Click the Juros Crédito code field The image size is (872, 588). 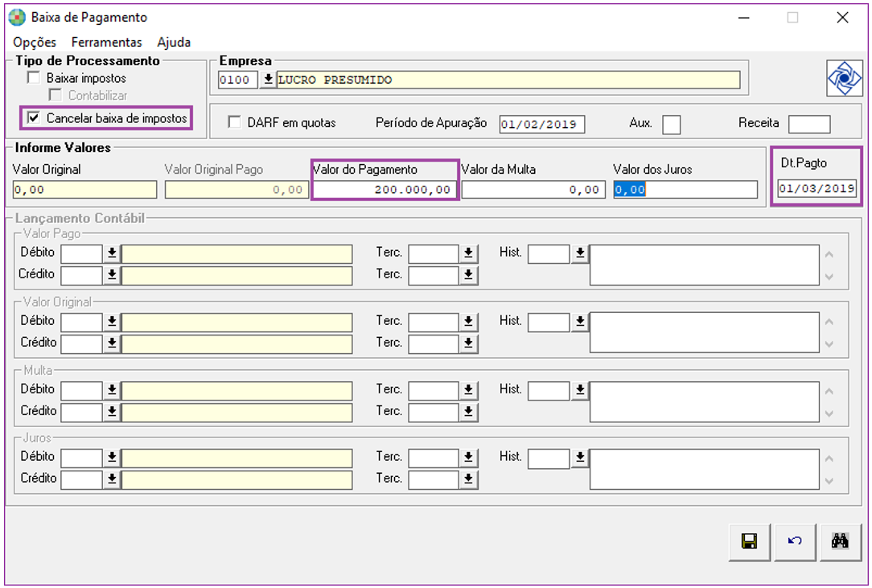pyautogui.click(x=82, y=479)
